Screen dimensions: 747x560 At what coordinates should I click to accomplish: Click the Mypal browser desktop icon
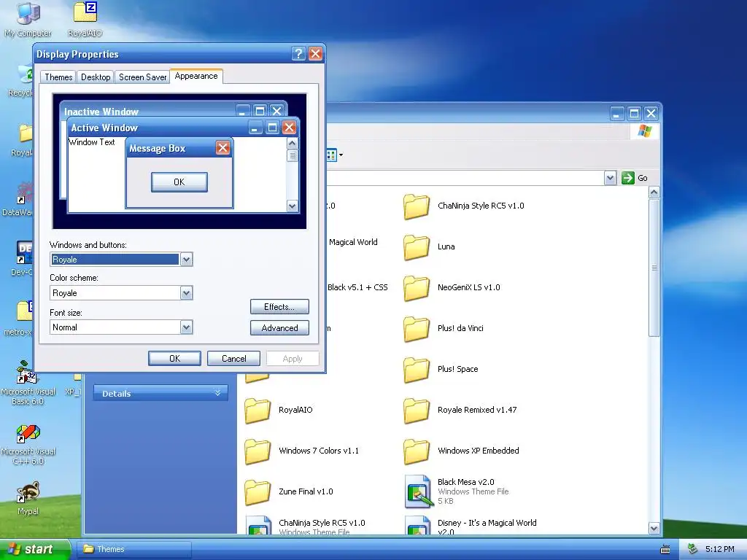pos(28,498)
